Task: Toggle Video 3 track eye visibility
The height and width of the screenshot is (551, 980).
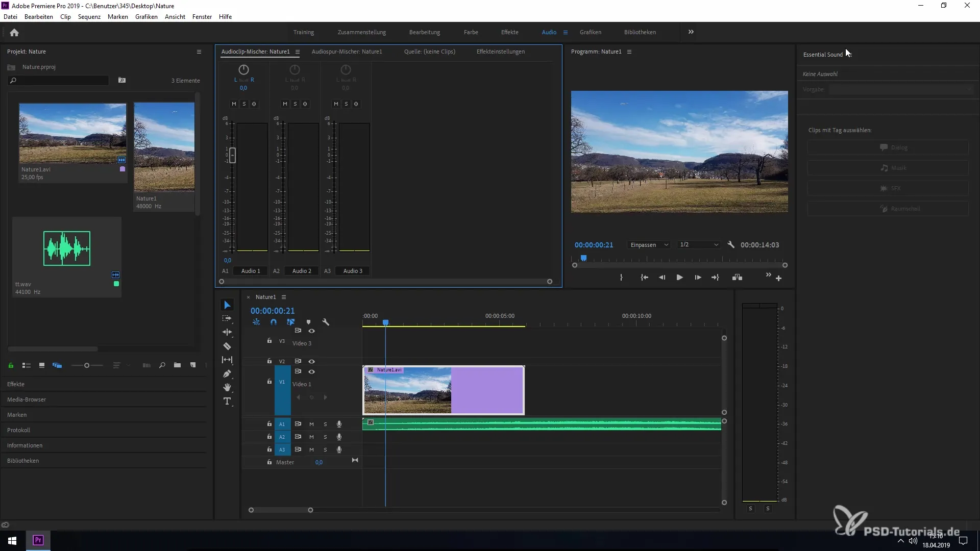Action: click(x=311, y=331)
